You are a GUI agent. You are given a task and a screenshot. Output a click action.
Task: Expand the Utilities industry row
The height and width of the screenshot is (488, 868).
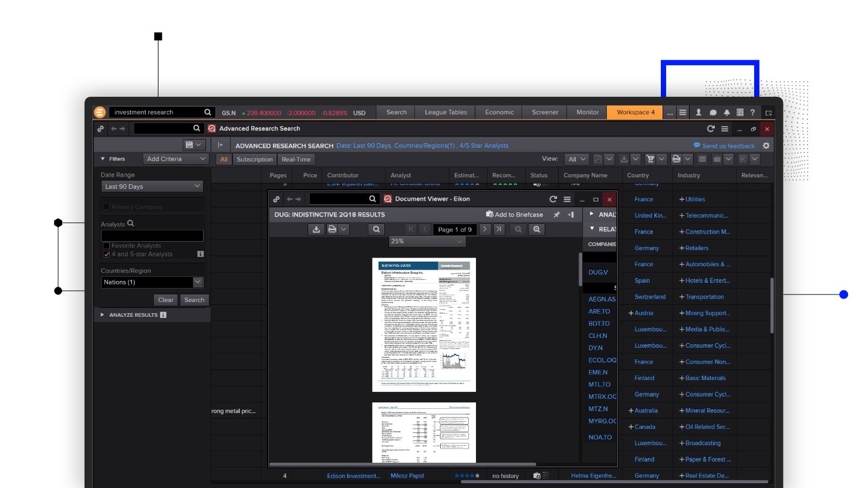(682, 199)
